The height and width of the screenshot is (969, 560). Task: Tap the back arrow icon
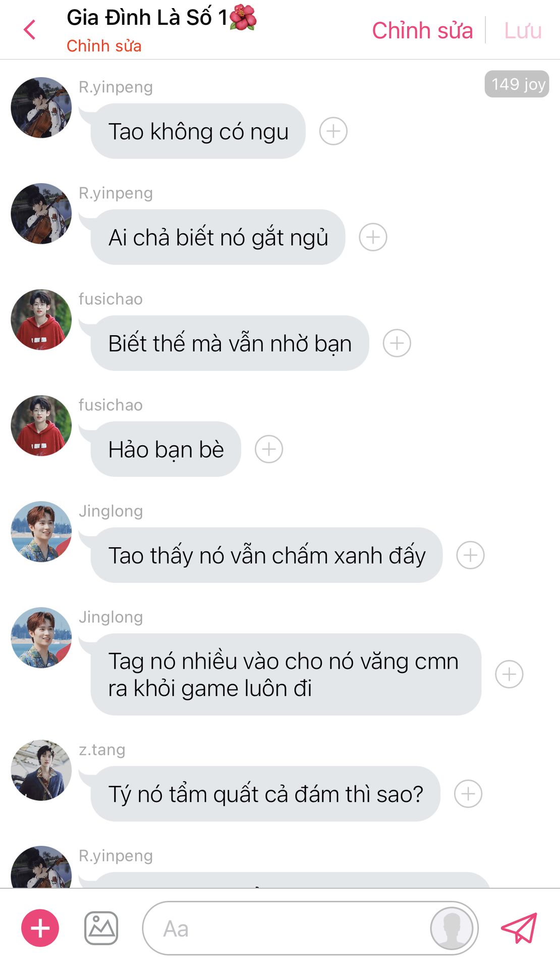click(30, 30)
